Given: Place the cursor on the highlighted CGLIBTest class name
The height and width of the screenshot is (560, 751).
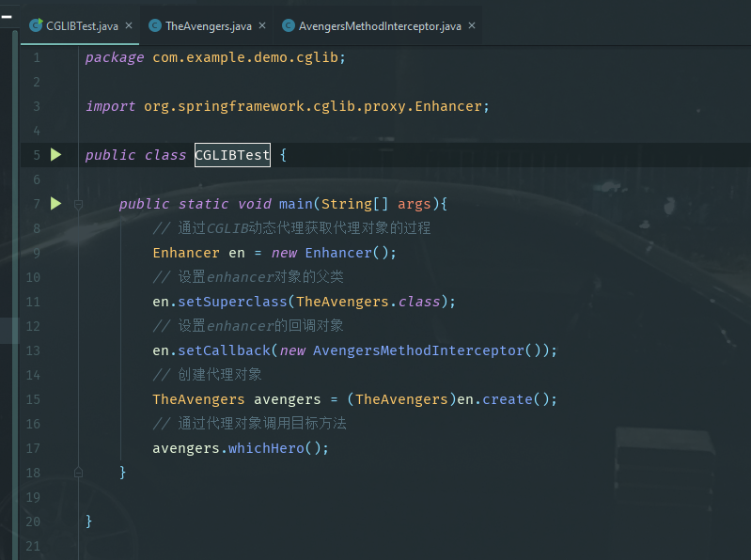Looking at the screenshot, I should tap(232, 155).
